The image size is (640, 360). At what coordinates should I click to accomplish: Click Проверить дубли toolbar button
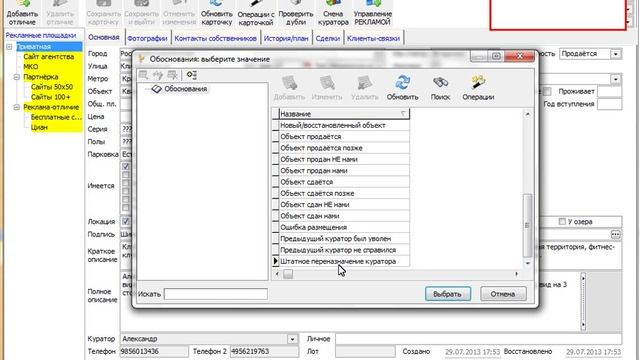click(x=296, y=12)
